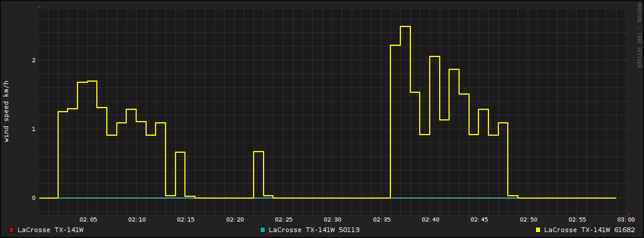The height and width of the screenshot is (238, 644).
Task: Click the 02:50 time axis label
Action: (x=528, y=220)
